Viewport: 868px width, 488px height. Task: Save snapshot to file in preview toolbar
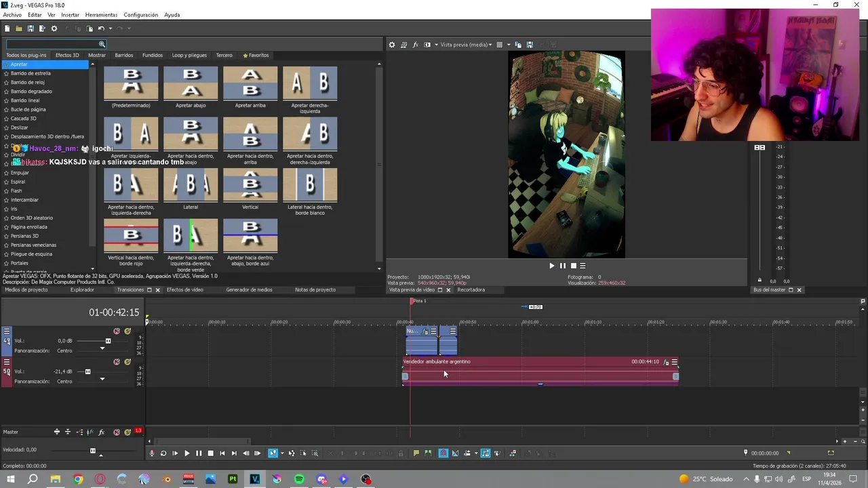click(529, 45)
